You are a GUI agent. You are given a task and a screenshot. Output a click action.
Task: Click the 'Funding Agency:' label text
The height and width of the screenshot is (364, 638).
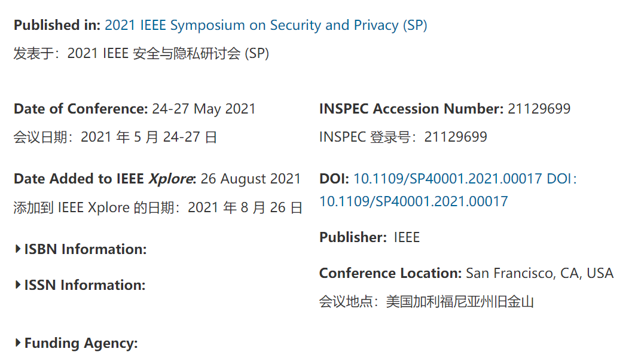[x=81, y=343]
